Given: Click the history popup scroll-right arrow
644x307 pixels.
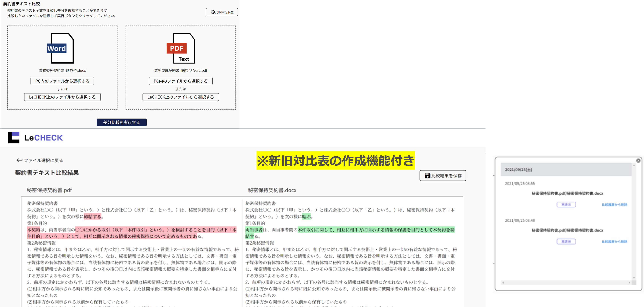Looking at the screenshot, I should point(629,282).
